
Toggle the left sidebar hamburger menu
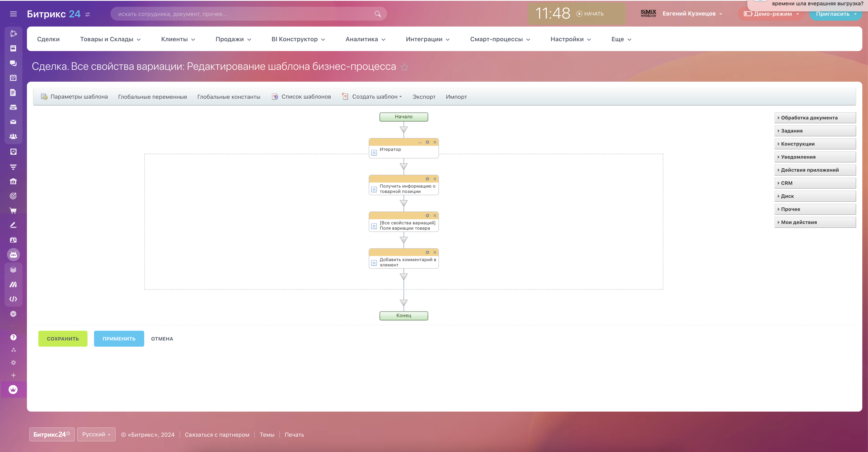pyautogui.click(x=13, y=14)
